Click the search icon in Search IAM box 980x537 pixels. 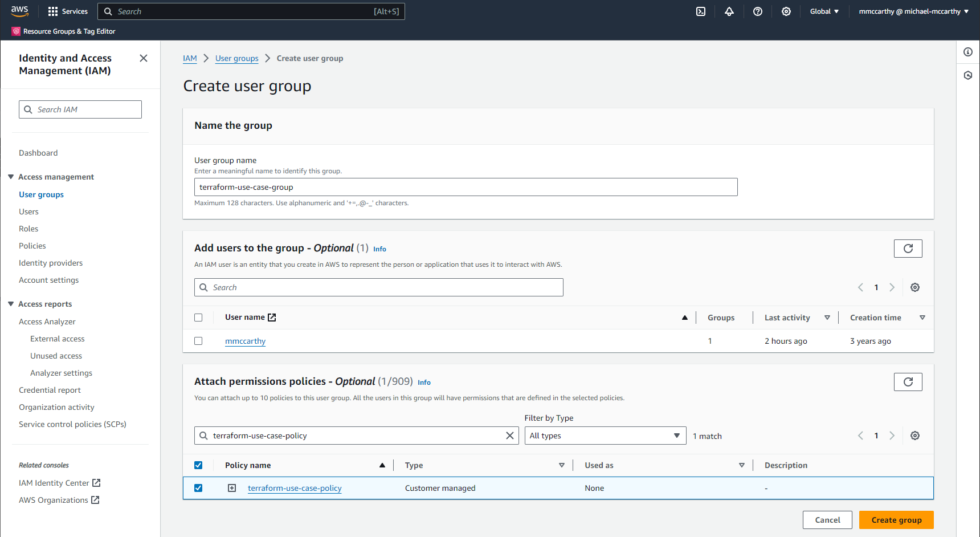(x=28, y=109)
